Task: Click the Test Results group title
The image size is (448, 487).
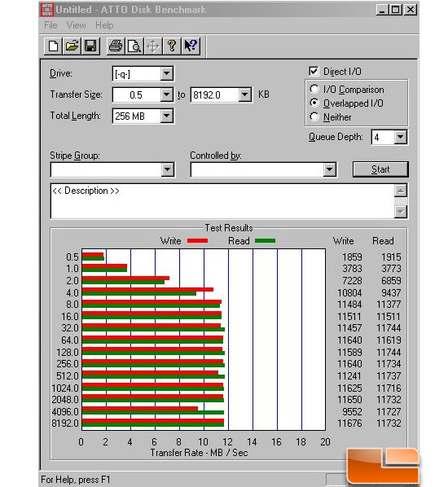Action: pos(229,228)
